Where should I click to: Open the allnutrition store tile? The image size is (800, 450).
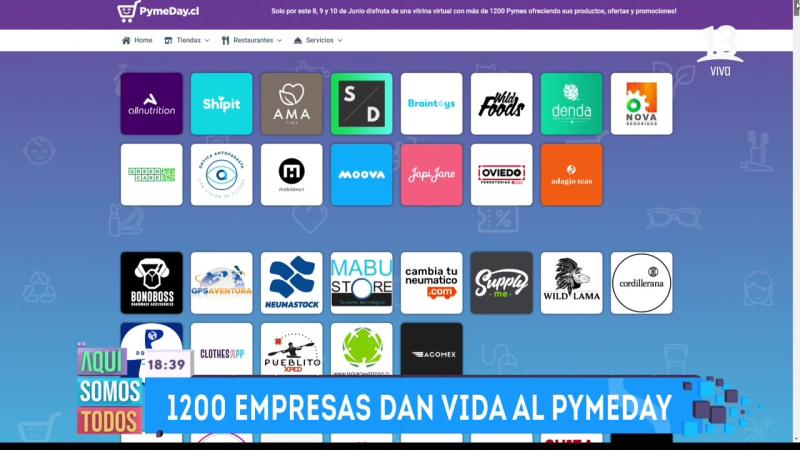coord(152,104)
